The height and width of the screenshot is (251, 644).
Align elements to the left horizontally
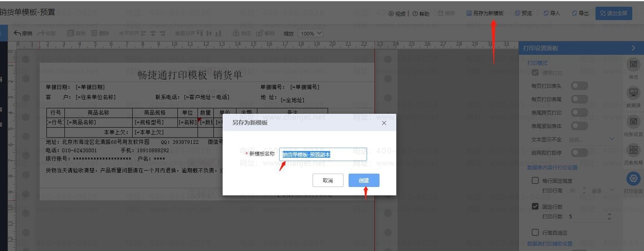144,33
